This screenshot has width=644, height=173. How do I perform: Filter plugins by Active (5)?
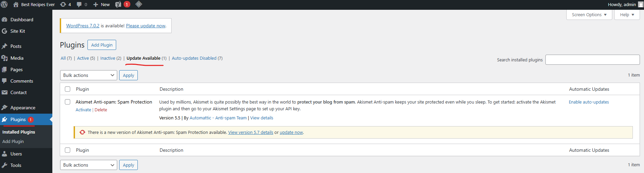tap(86, 58)
